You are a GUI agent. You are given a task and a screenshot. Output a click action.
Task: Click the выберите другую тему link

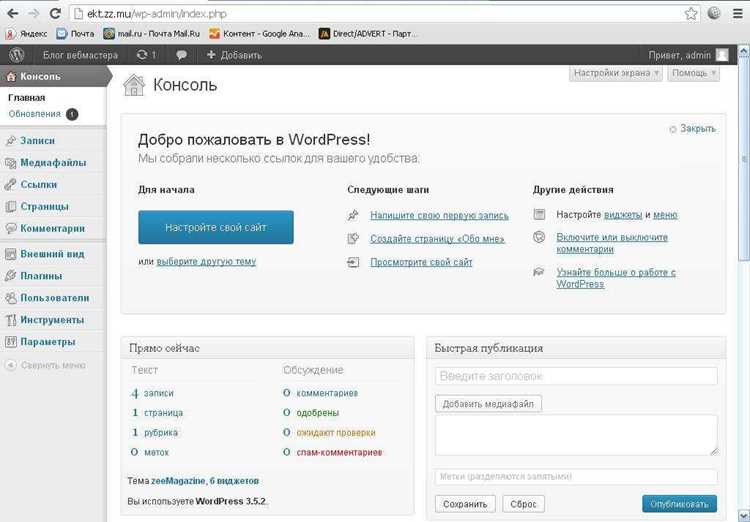(206, 262)
